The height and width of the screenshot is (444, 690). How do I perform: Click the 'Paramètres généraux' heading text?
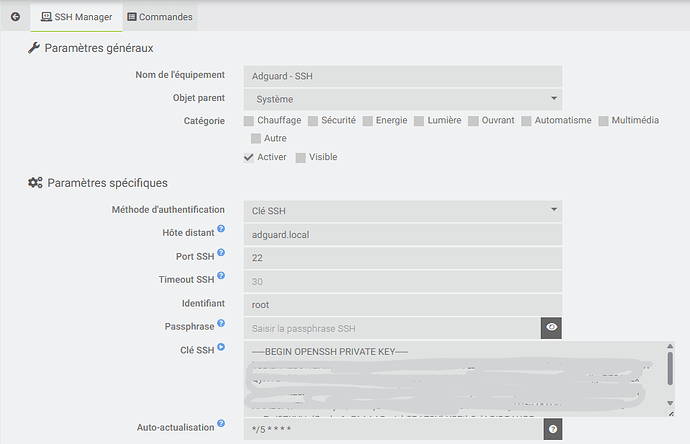click(99, 48)
